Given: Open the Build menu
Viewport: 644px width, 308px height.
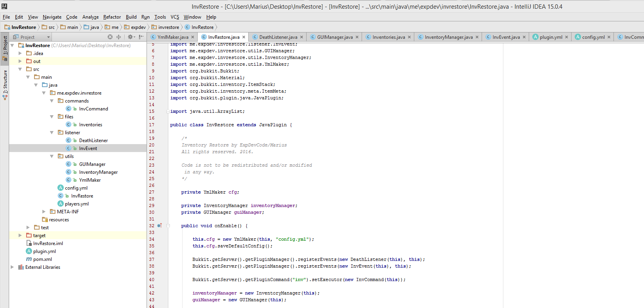Looking at the screenshot, I should (131, 17).
